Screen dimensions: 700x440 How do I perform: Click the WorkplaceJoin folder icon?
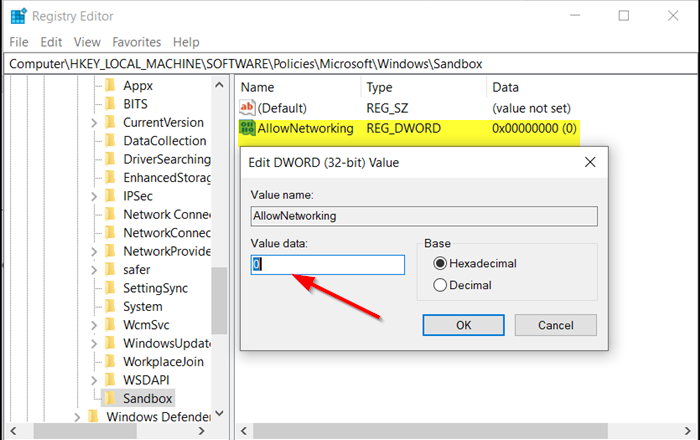110,361
